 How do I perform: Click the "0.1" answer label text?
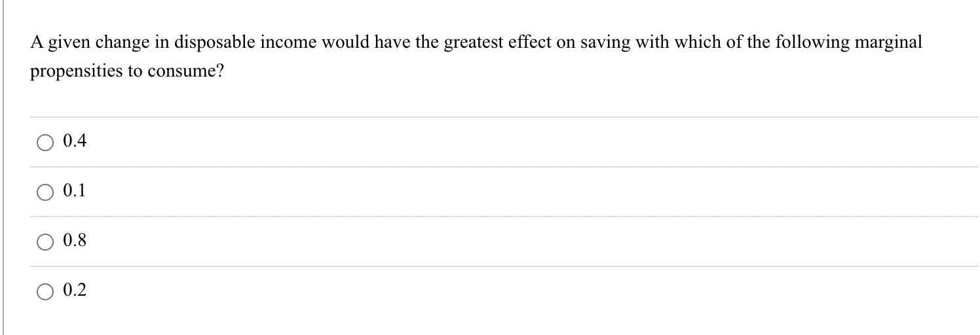75,191
